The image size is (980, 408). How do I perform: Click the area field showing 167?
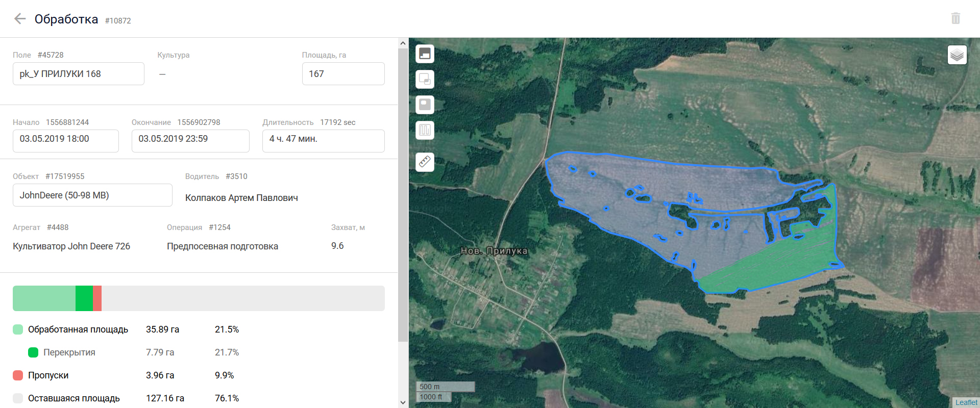(343, 74)
